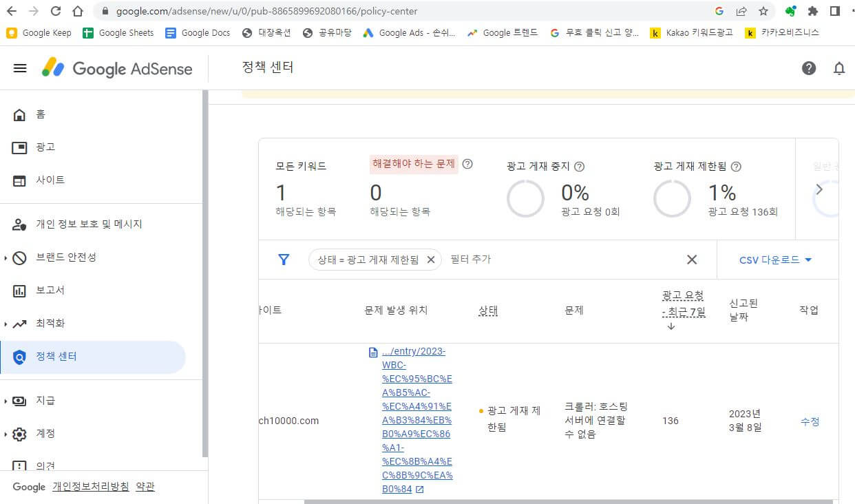Viewport: 855px width, 504px height.
Task: Open notifications with the bell icon
Action: tap(838, 68)
